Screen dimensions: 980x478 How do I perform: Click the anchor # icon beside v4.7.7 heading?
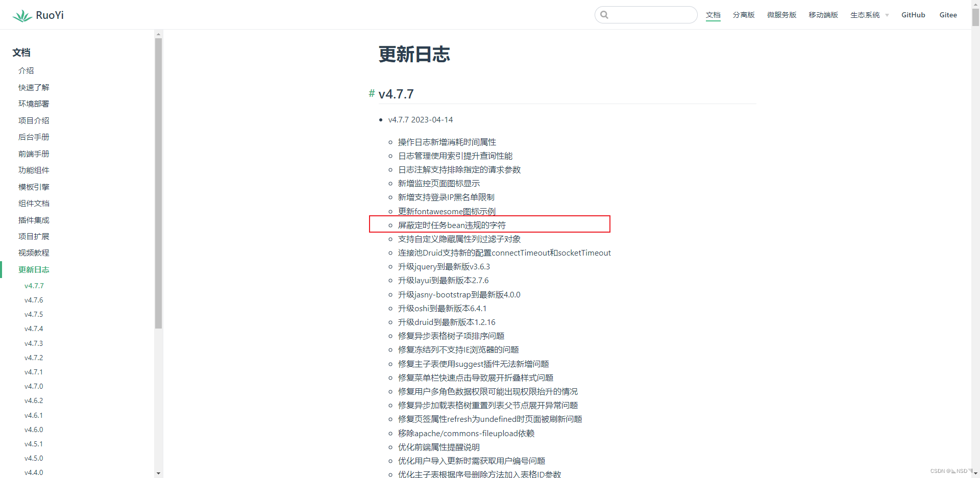tap(371, 93)
